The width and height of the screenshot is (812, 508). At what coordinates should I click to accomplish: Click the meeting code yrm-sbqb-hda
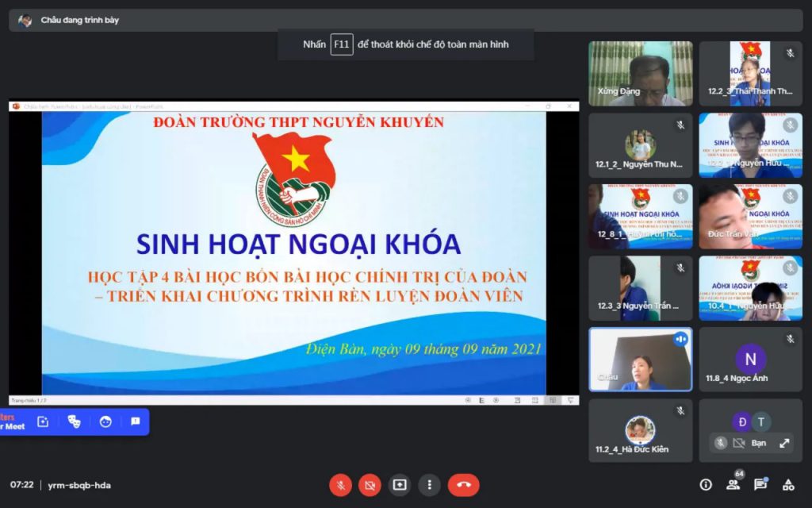79,485
